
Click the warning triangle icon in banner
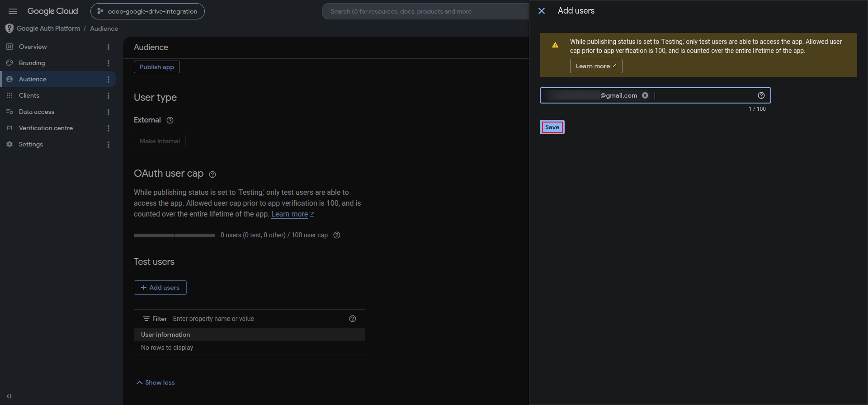(x=555, y=45)
